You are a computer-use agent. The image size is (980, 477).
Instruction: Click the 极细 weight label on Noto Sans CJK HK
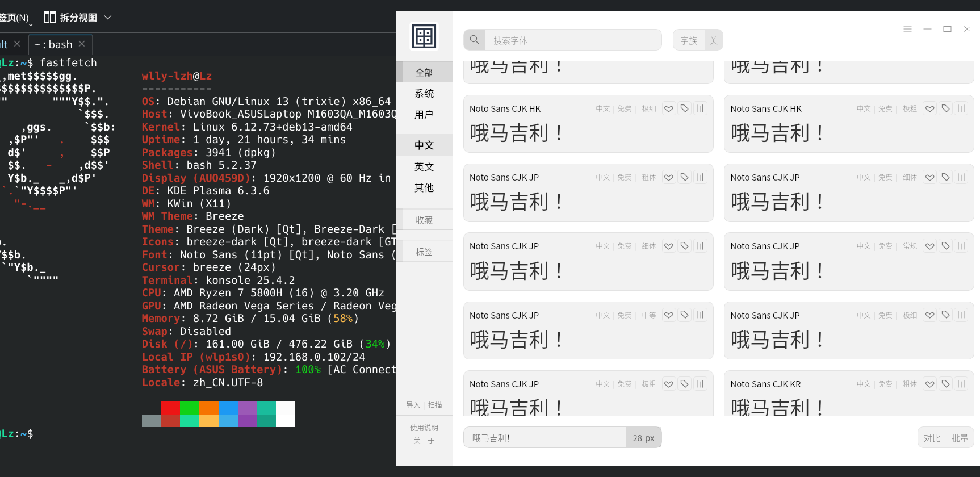click(649, 108)
